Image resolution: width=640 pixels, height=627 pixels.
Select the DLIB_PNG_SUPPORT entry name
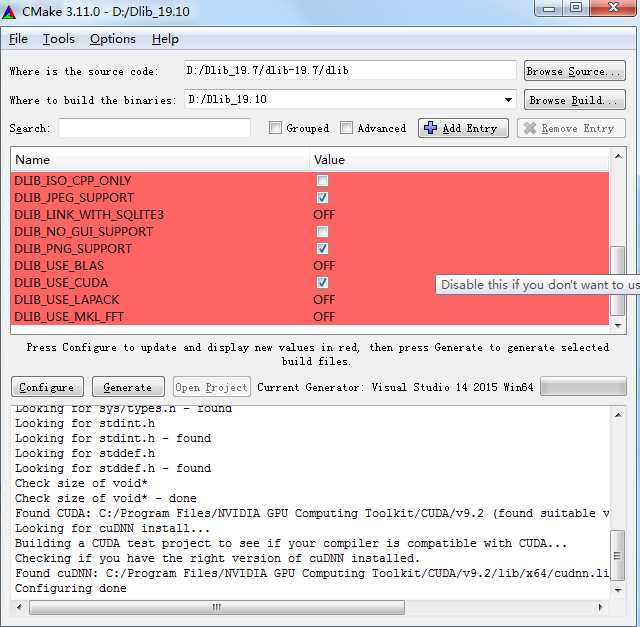pos(73,249)
